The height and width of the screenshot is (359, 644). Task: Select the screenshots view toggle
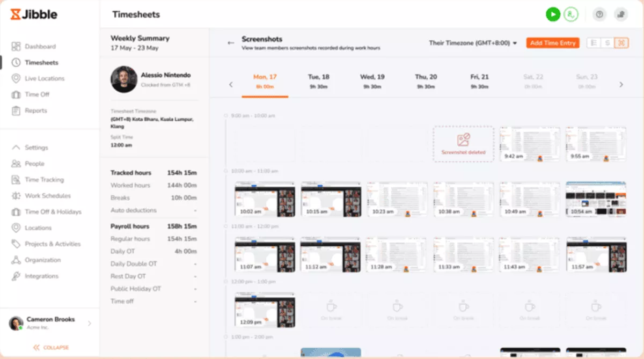(x=621, y=43)
